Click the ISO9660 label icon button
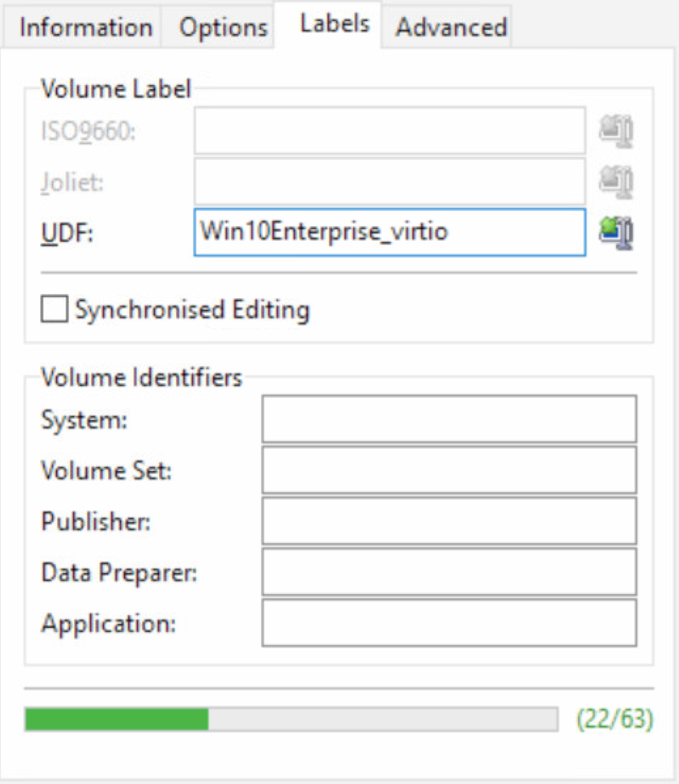This screenshot has height=784, width=679. pos(616,131)
